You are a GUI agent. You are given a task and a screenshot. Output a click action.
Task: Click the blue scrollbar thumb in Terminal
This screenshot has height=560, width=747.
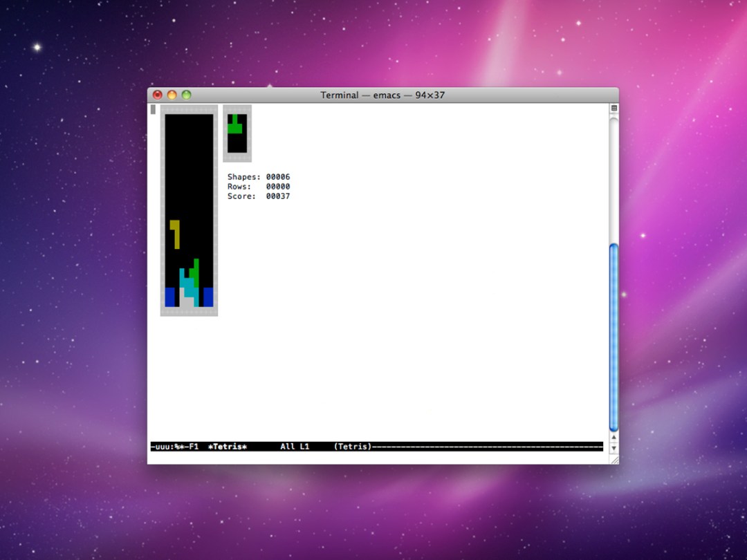coord(614,337)
